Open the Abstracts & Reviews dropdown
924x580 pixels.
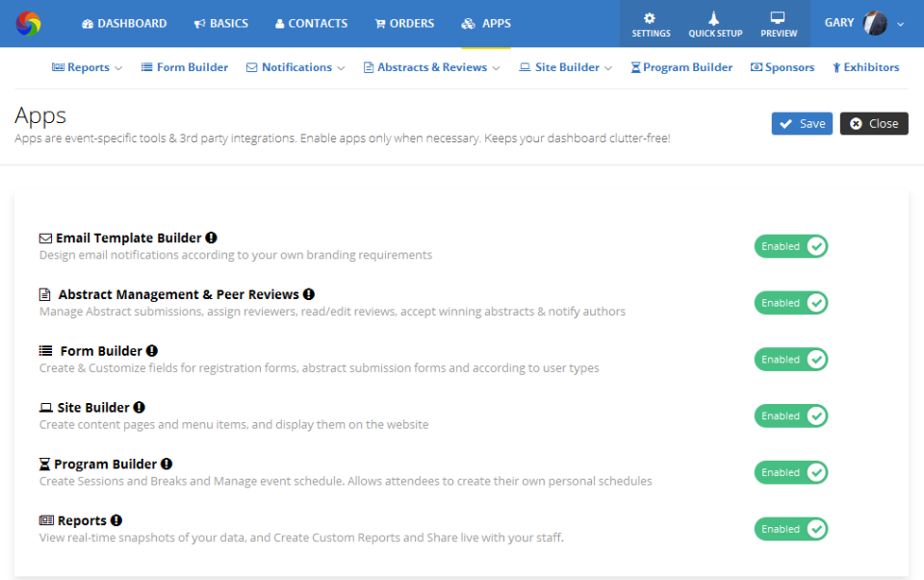click(x=431, y=67)
